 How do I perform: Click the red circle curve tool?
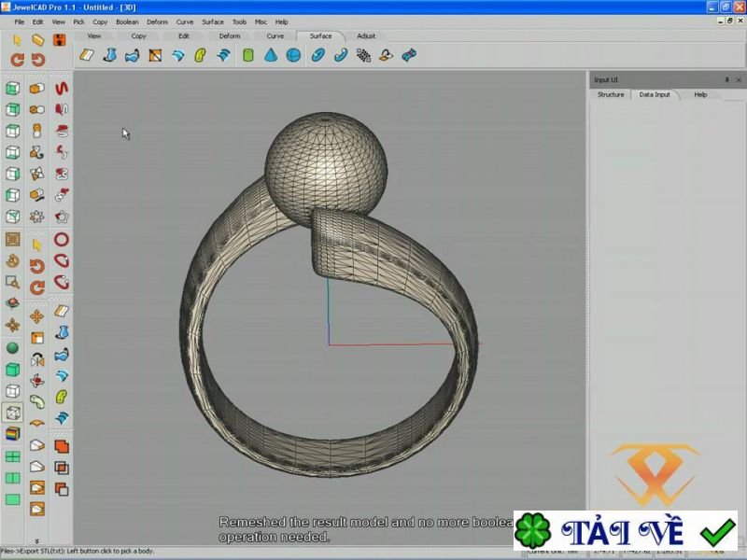[x=61, y=240]
